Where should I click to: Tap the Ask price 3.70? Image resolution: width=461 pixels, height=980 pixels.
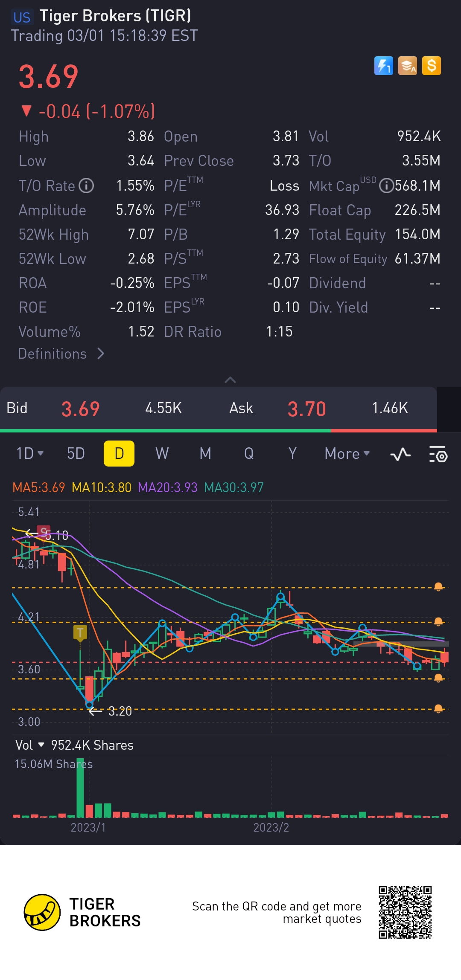click(x=306, y=409)
